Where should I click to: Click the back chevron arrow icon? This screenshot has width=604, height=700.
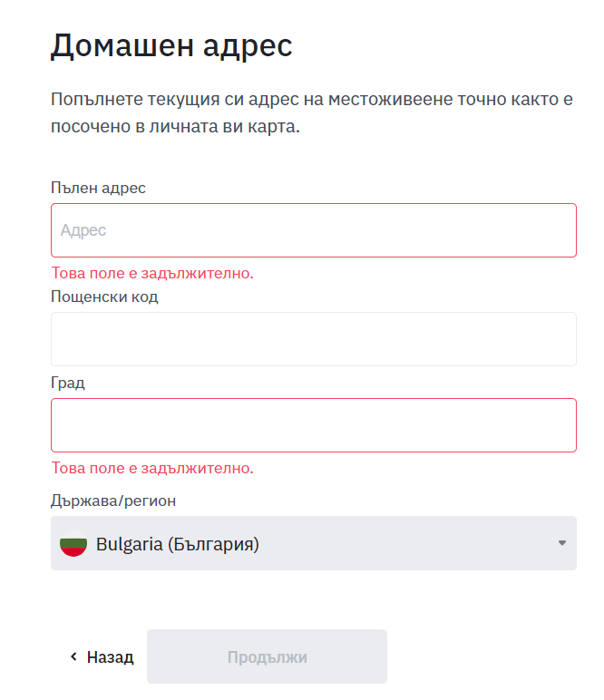[74, 656]
